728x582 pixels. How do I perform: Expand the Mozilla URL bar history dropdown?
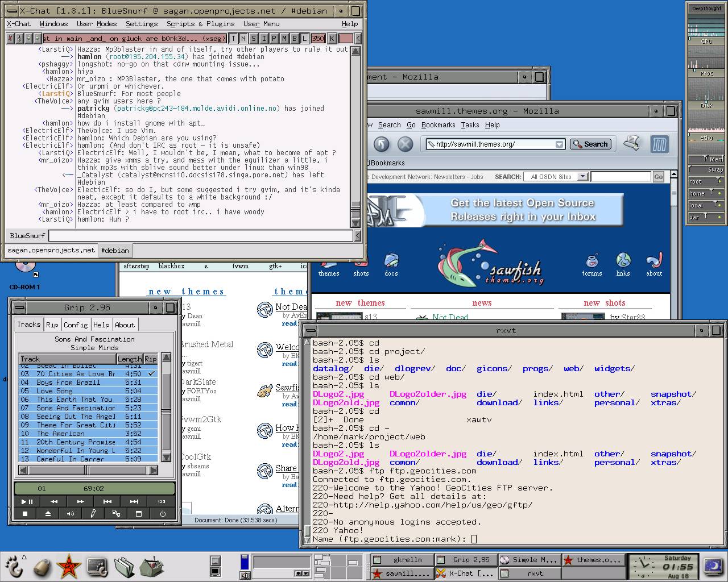(559, 144)
